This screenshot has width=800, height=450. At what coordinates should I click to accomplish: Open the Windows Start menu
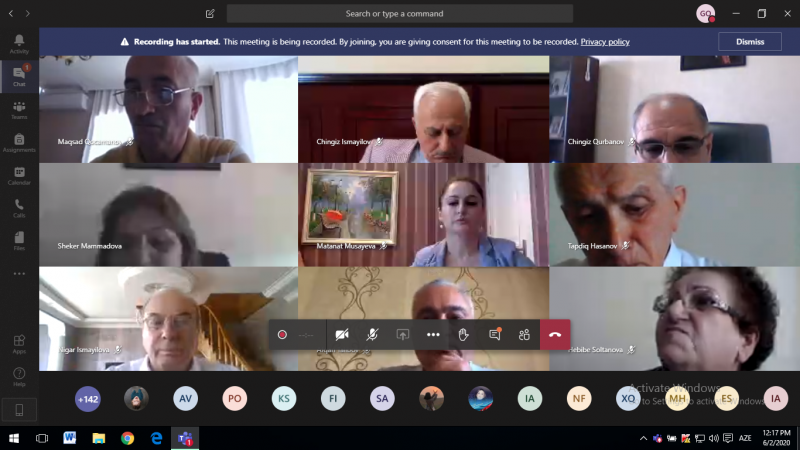14,438
